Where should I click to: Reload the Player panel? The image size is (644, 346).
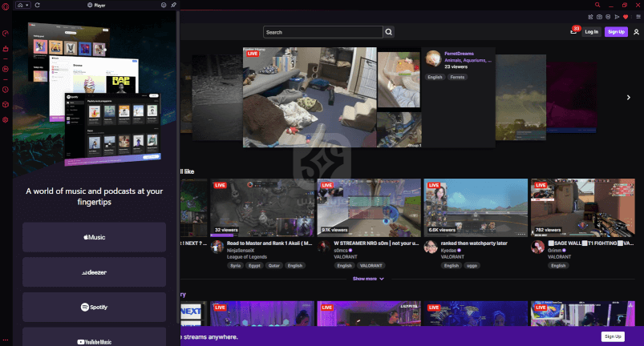click(38, 5)
